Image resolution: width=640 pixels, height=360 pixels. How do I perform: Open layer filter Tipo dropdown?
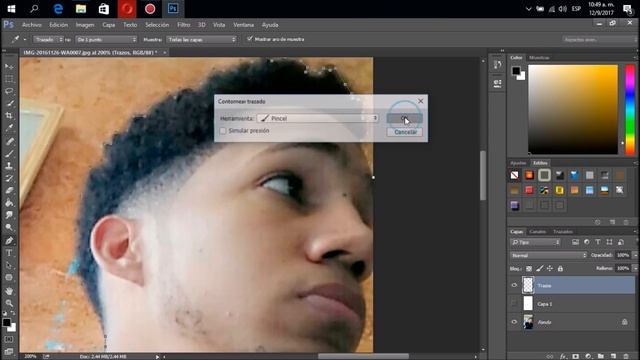pyautogui.click(x=535, y=242)
